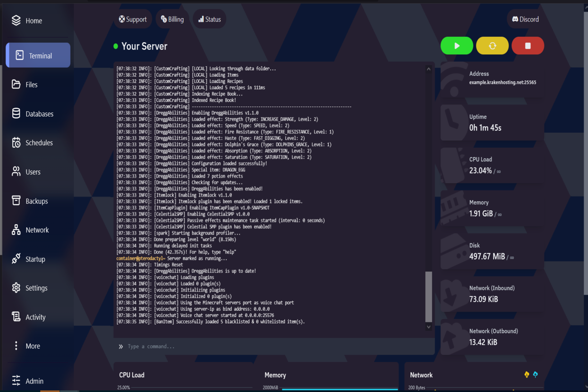Open the Backups section

(x=36, y=201)
